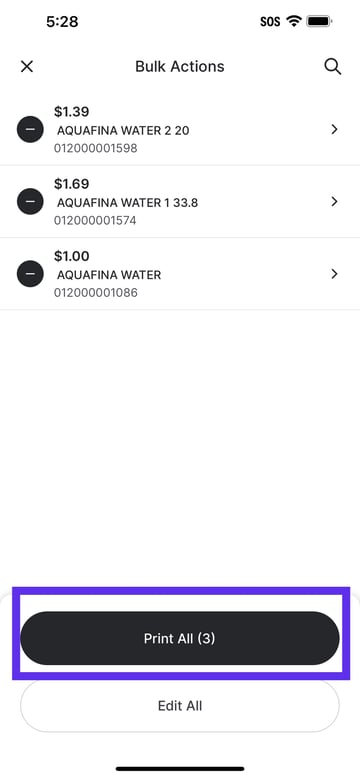Tap barcode 012000001574
This screenshot has width=360, height=778.
95,220
